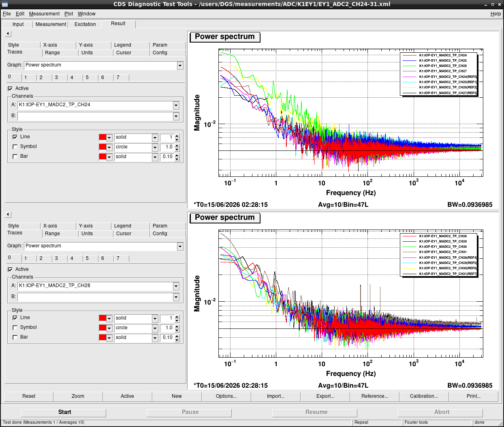Enable the Symbol checkbox in the upper Style group
This screenshot has height=427, width=504.
point(15,147)
